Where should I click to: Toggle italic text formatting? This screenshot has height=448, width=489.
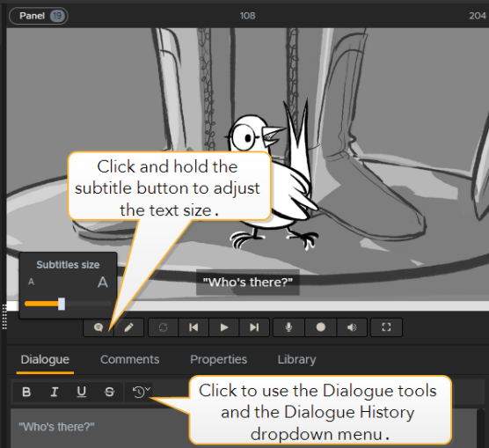point(55,392)
